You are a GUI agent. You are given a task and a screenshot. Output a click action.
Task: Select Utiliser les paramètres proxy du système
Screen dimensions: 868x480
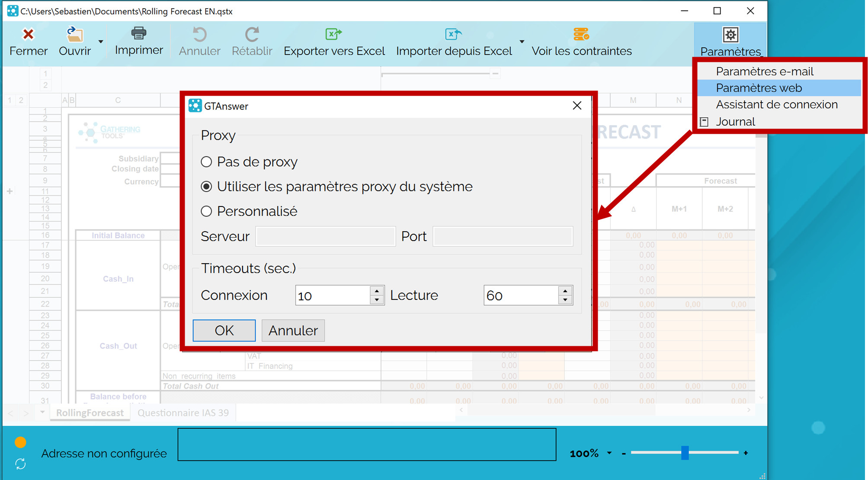click(x=206, y=187)
